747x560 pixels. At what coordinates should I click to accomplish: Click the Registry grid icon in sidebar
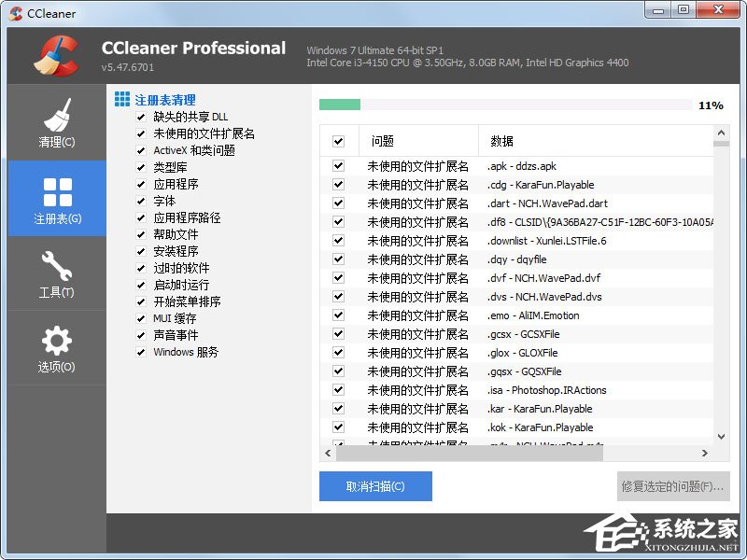pos(57,188)
